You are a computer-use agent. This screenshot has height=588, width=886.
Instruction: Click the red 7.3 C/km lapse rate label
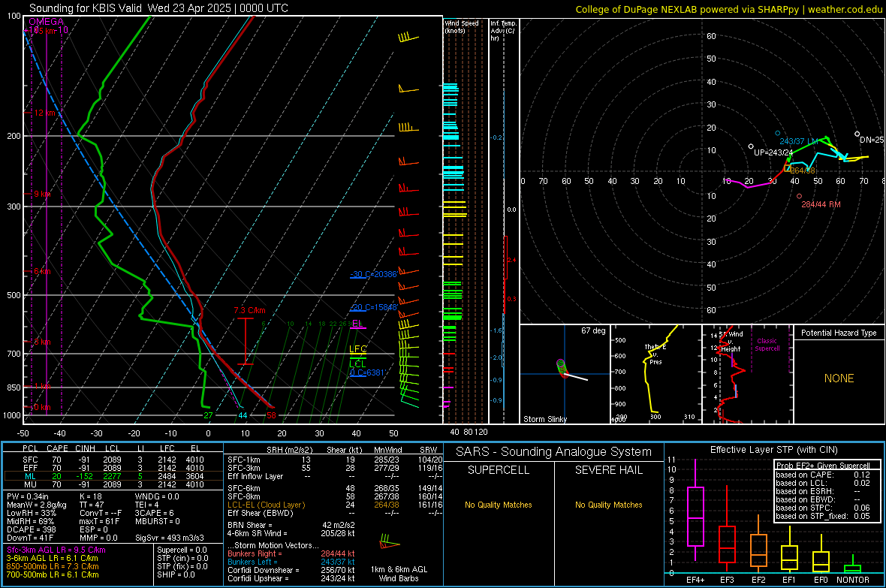249,310
